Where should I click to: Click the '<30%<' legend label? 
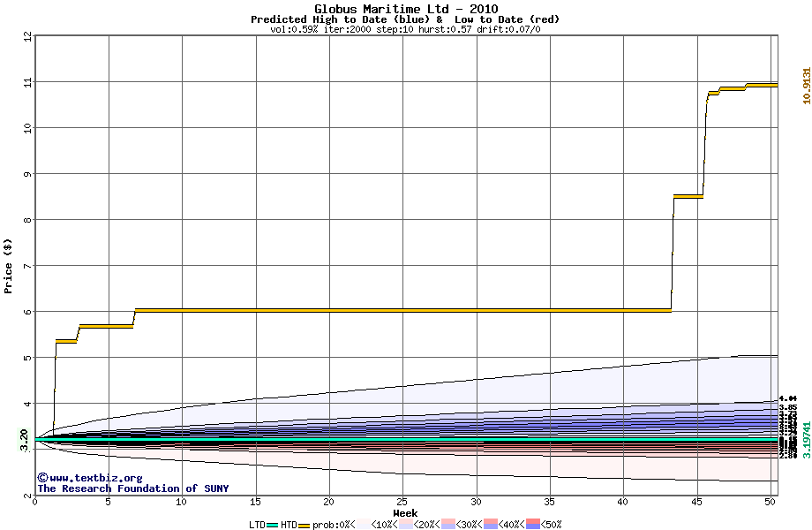(x=470, y=525)
